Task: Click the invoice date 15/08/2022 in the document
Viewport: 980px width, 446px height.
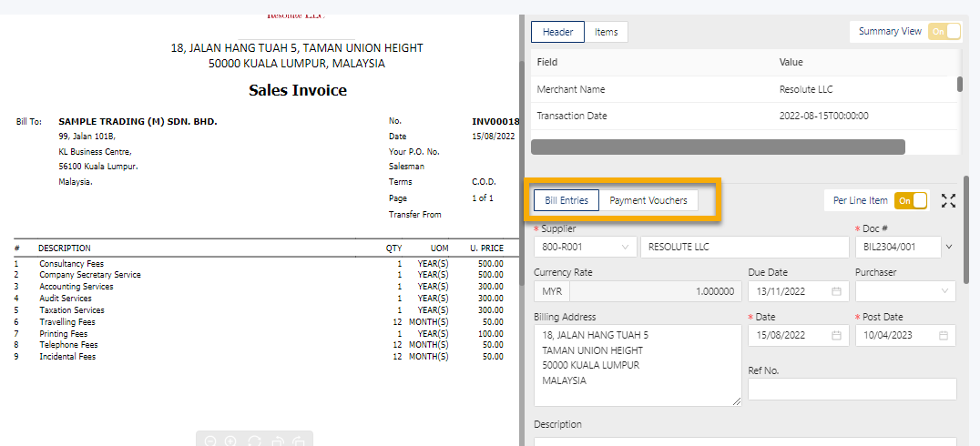Action: click(x=493, y=136)
